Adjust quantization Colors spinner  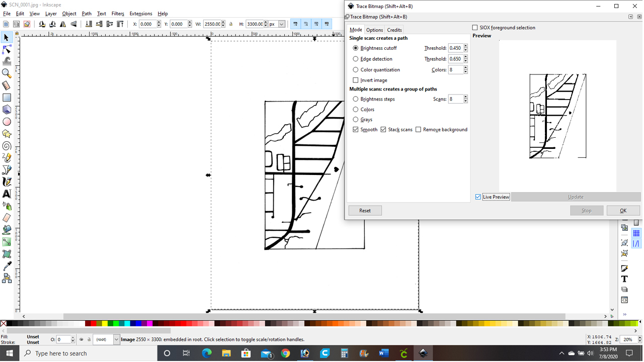pyautogui.click(x=466, y=70)
